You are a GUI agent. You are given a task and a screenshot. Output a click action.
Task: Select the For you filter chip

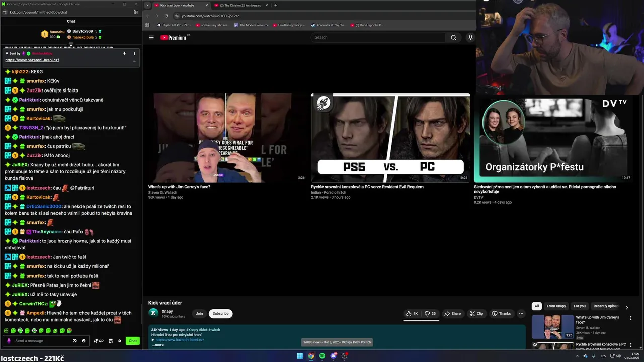click(580, 306)
